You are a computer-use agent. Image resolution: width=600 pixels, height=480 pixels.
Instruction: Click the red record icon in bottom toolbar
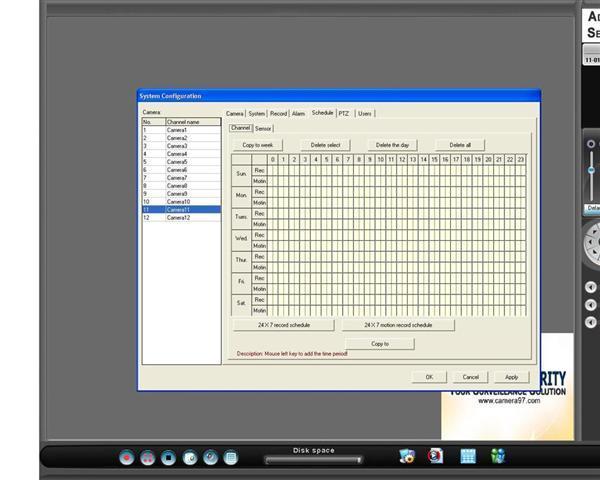click(127, 457)
